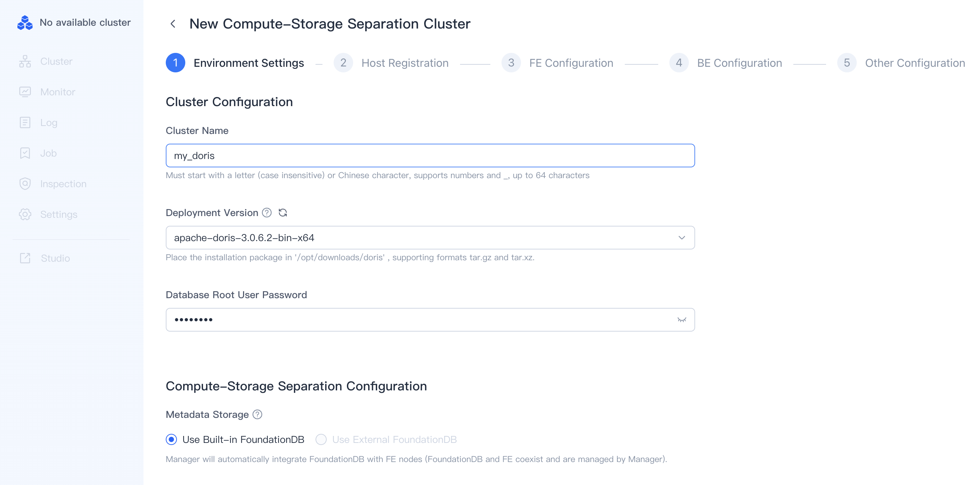Open the Settings gear icon
Screen dimensions: 980x485
coord(25,214)
